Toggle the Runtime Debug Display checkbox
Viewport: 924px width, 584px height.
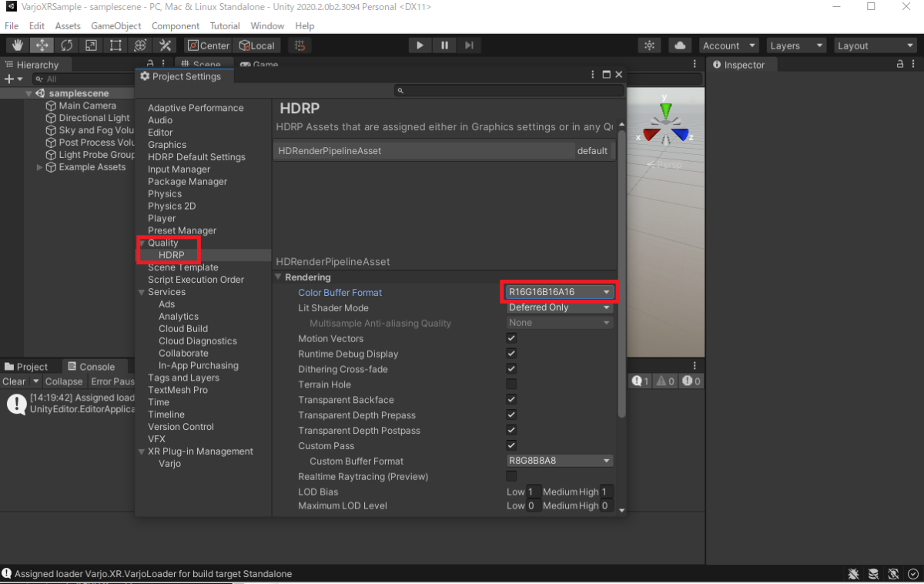[x=511, y=354]
